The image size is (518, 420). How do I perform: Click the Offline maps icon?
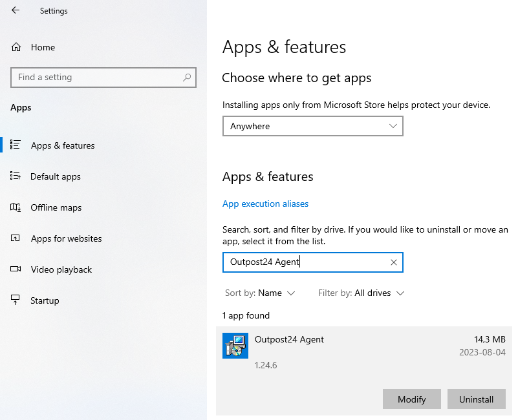[x=16, y=207]
